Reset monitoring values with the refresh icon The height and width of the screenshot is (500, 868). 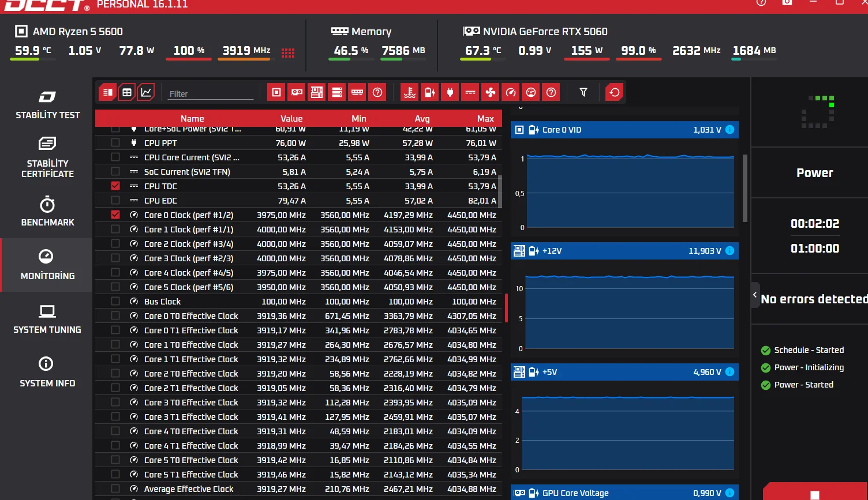tap(615, 92)
